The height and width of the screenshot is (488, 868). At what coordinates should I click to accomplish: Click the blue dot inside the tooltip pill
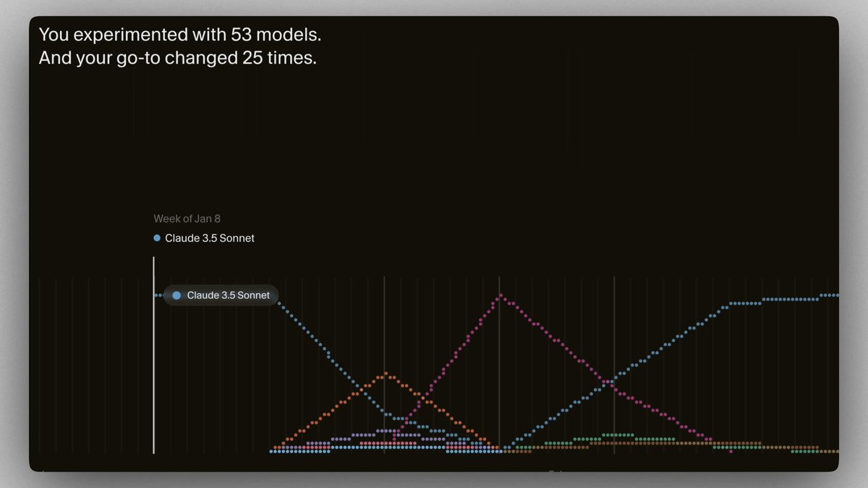tap(176, 295)
